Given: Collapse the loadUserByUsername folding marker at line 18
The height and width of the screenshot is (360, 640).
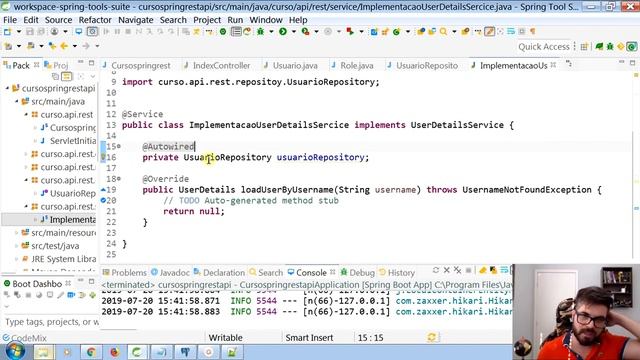Looking at the screenshot, I should 119,179.
